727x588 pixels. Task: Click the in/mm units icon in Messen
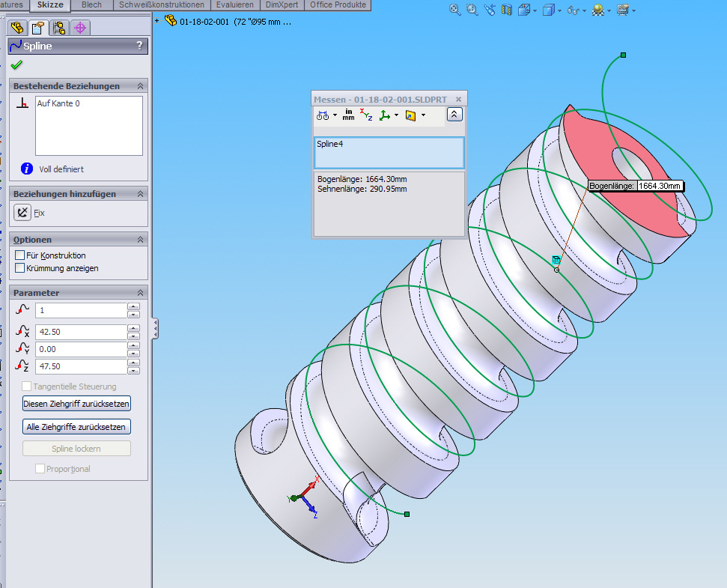tap(349, 115)
